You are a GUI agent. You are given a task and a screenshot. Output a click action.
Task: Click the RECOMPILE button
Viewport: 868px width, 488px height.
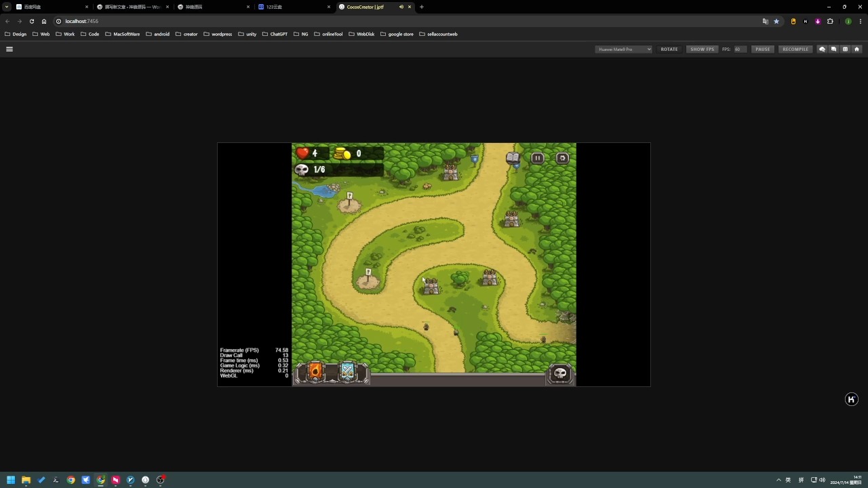tap(795, 49)
